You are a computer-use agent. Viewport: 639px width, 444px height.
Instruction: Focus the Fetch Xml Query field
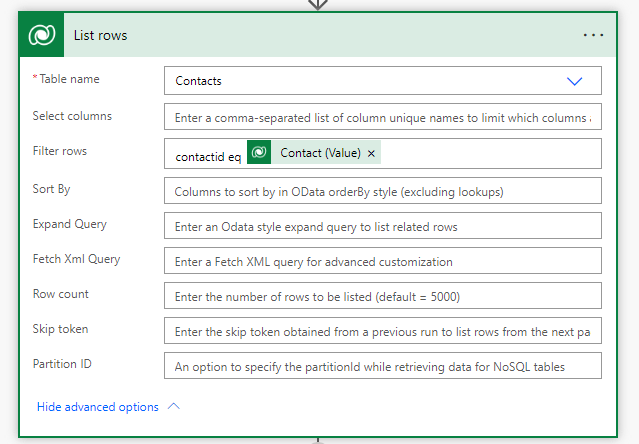pyautogui.click(x=382, y=261)
